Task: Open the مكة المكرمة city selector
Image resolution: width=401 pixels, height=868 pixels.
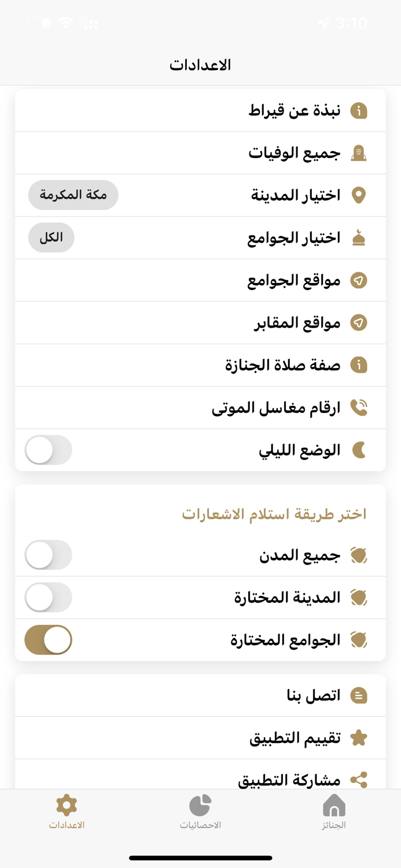Action: click(x=73, y=195)
